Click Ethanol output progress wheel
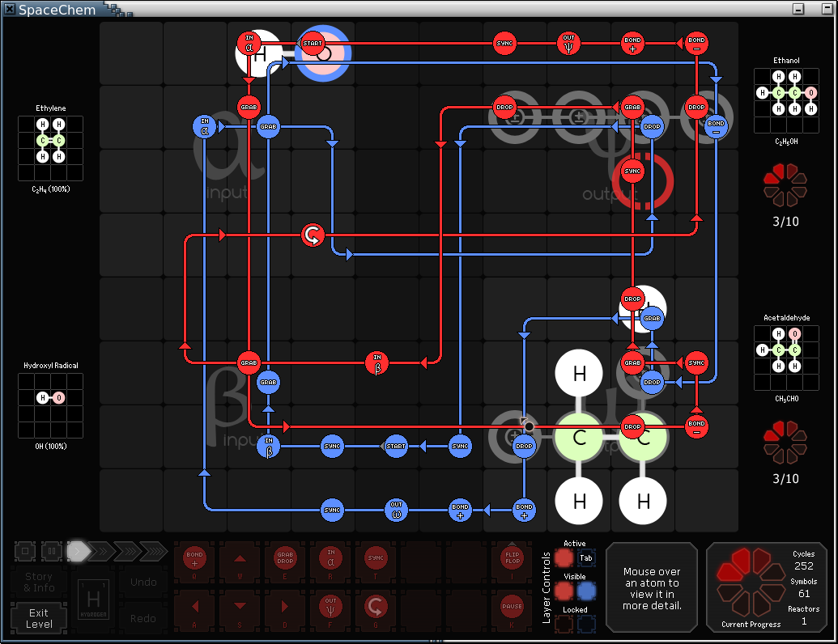Screen dimensions: 838x644 coord(785,185)
